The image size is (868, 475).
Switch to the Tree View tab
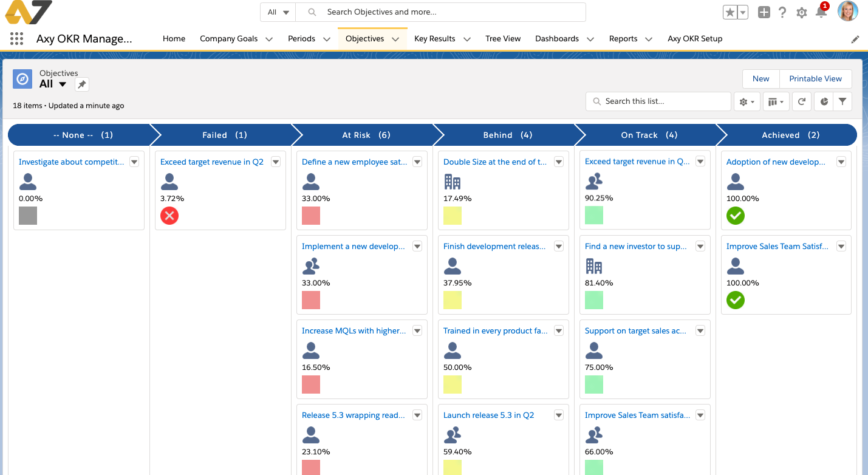[503, 39]
